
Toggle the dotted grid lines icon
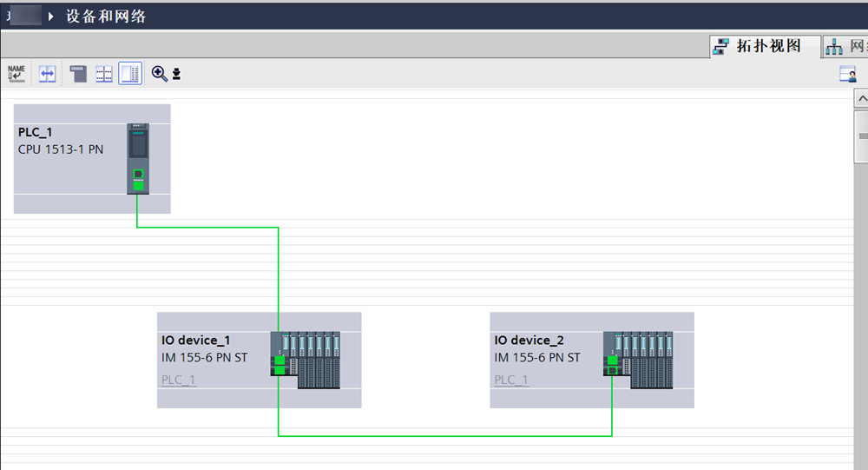tap(104, 74)
